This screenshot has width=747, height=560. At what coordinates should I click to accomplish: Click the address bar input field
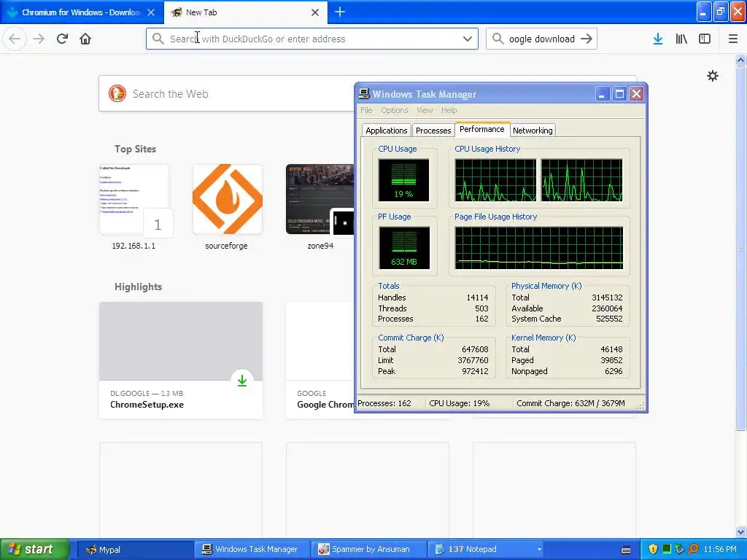pyautogui.click(x=312, y=39)
